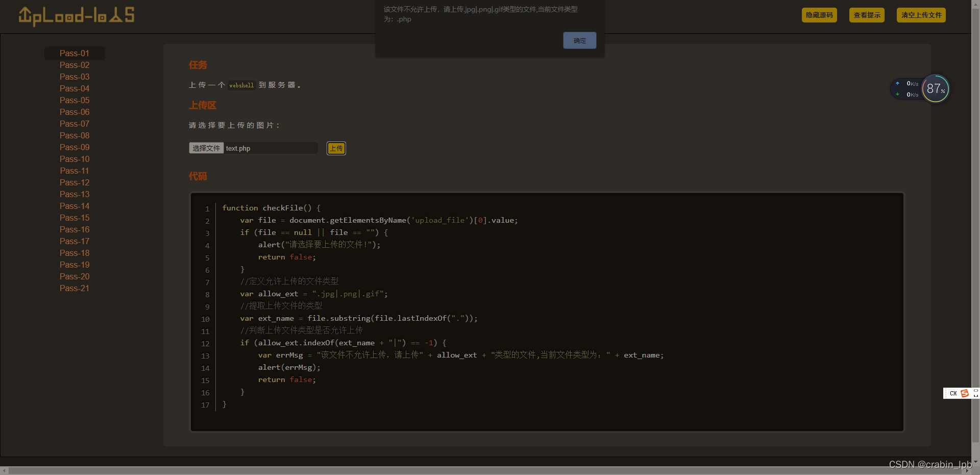Select Pass-18 from the list
Screen dimensions: 980x475
(x=75, y=253)
